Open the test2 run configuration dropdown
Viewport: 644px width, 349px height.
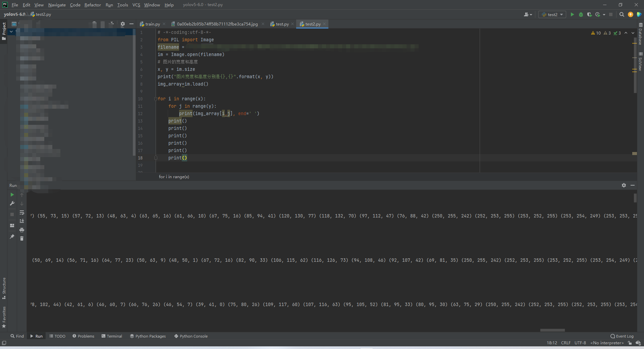(552, 14)
